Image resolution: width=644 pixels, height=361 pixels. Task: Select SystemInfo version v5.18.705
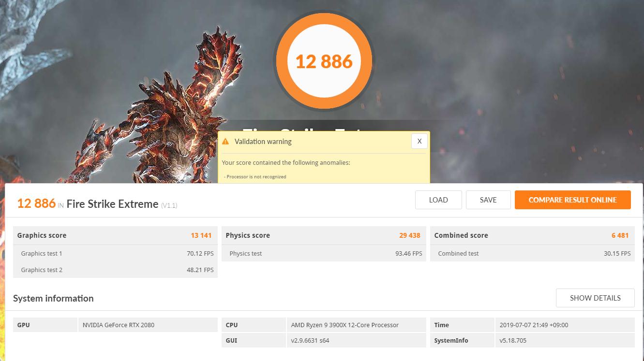pos(513,340)
